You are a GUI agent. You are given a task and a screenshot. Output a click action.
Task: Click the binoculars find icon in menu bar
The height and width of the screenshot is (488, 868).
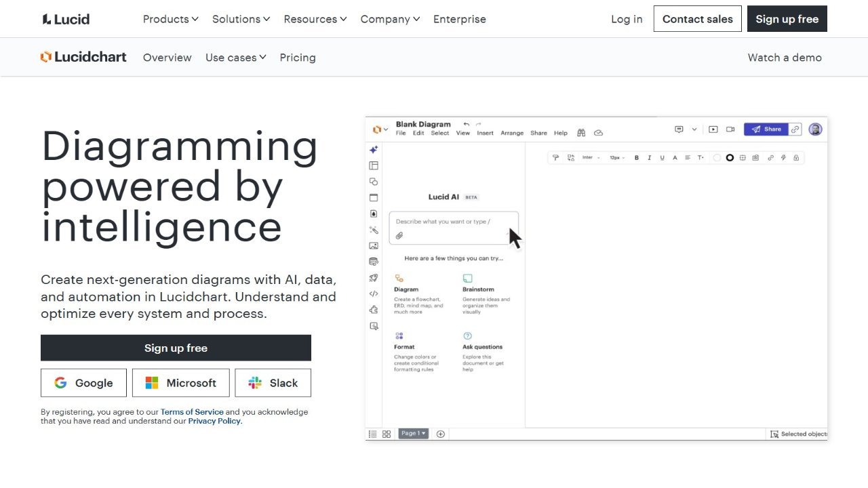(x=581, y=133)
